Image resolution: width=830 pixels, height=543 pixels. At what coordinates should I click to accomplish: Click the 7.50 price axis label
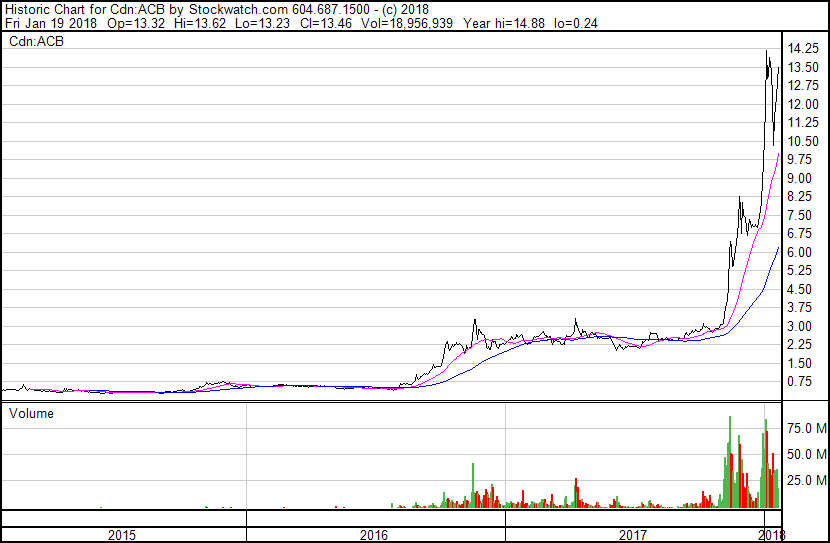(x=799, y=215)
